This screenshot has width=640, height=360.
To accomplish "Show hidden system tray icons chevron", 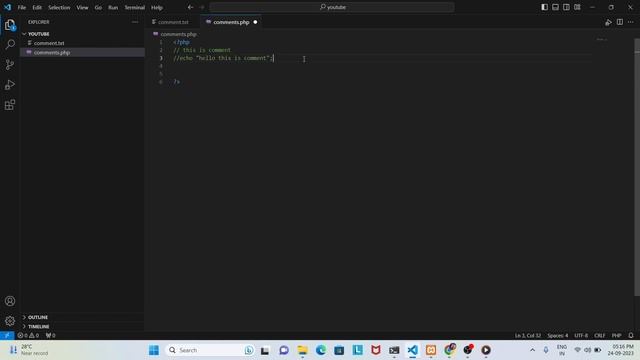I will tap(532, 350).
